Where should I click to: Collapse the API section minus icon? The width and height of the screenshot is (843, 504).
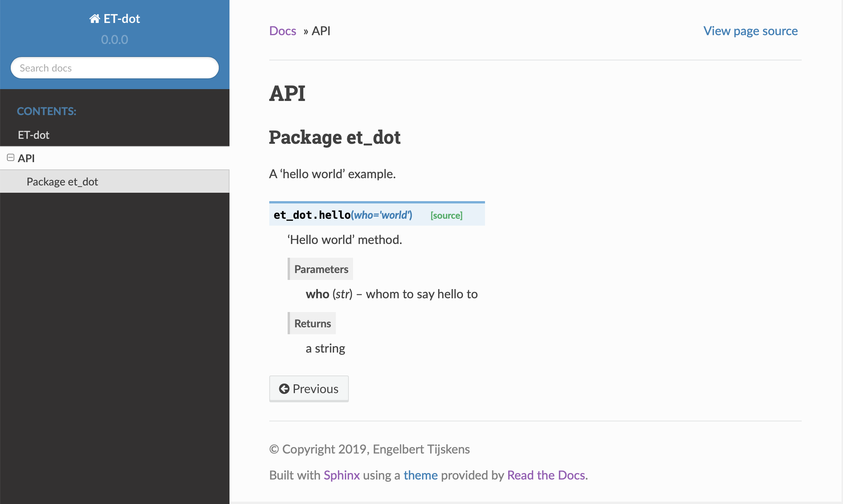coord(11,158)
